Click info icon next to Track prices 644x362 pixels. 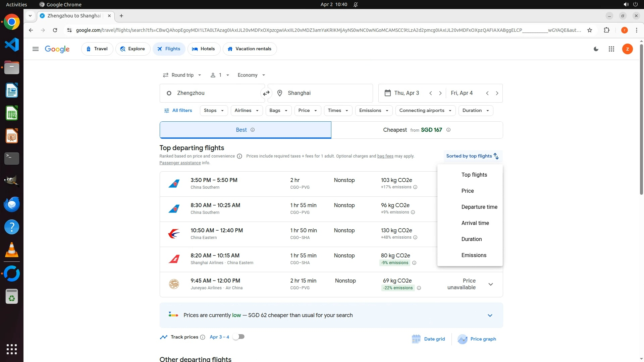coord(203,337)
